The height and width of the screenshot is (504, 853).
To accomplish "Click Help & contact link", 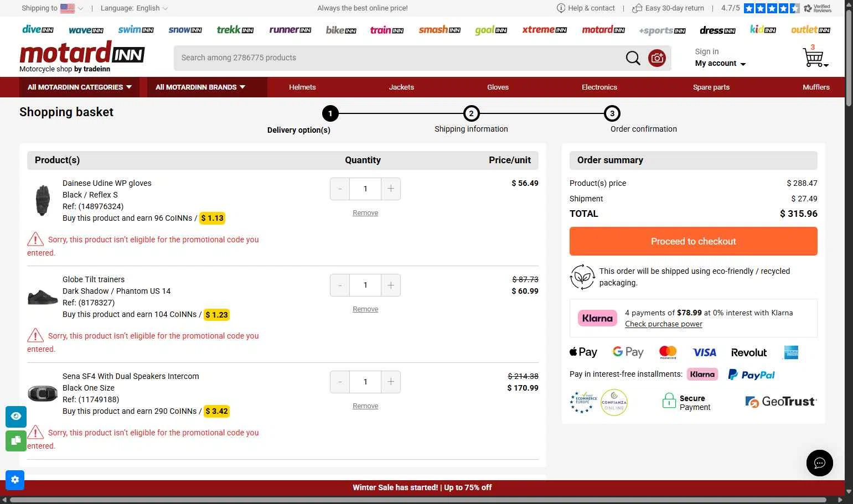I will (x=586, y=8).
